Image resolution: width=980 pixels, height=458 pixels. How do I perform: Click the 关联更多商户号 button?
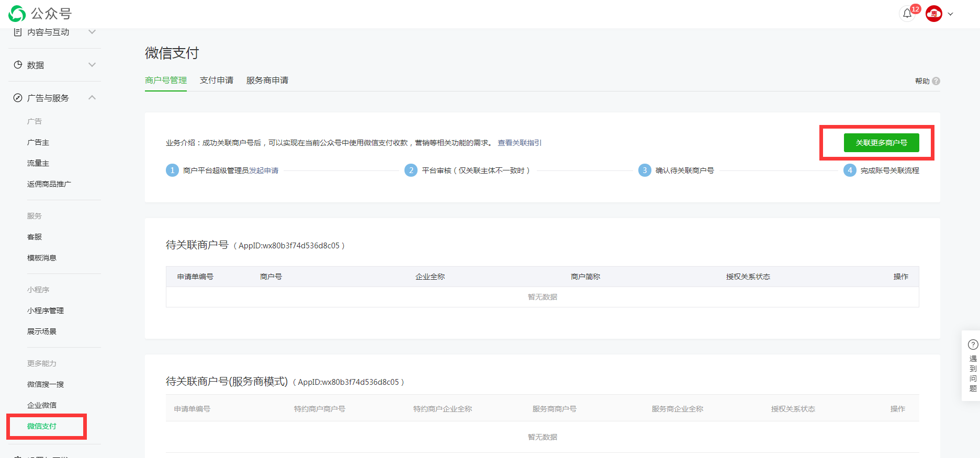(881, 143)
